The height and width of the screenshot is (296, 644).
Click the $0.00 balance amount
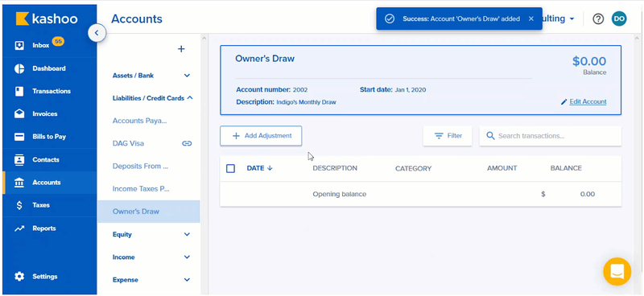[x=589, y=62]
